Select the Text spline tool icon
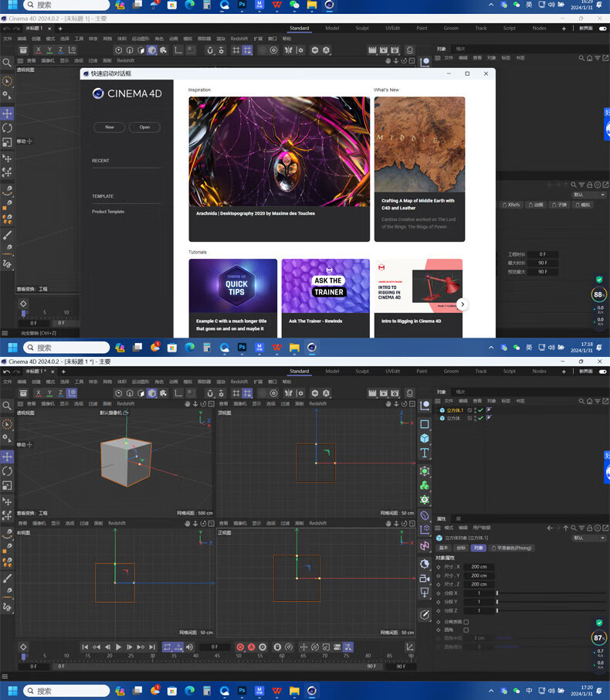 pos(425,454)
